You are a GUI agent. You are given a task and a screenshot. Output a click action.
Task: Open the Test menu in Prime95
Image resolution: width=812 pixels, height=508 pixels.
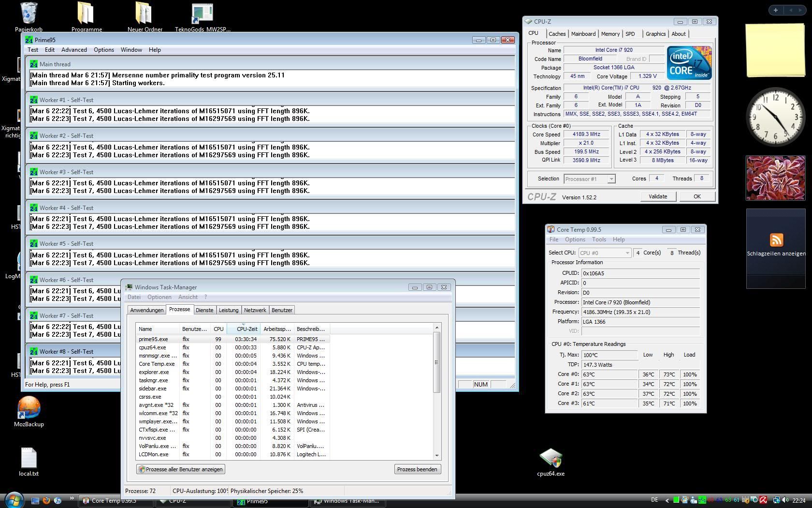pos(33,50)
